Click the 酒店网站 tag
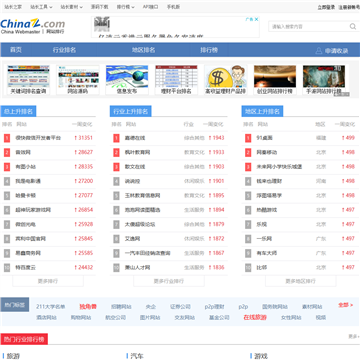 [46, 317]
